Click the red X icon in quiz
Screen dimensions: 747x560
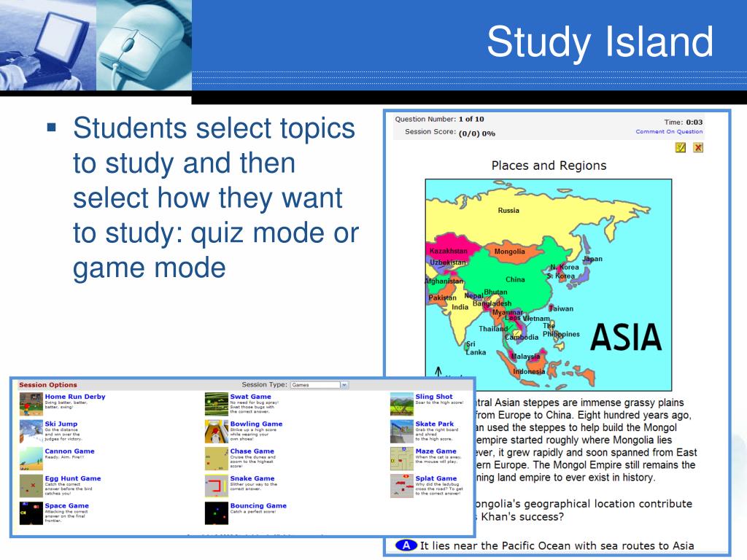[x=698, y=147]
